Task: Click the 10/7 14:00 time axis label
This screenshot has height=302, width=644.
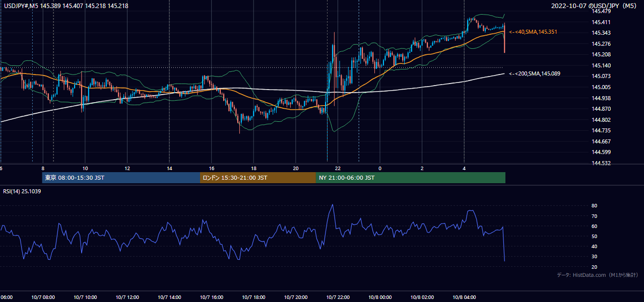Action: pyautogui.click(x=169, y=297)
